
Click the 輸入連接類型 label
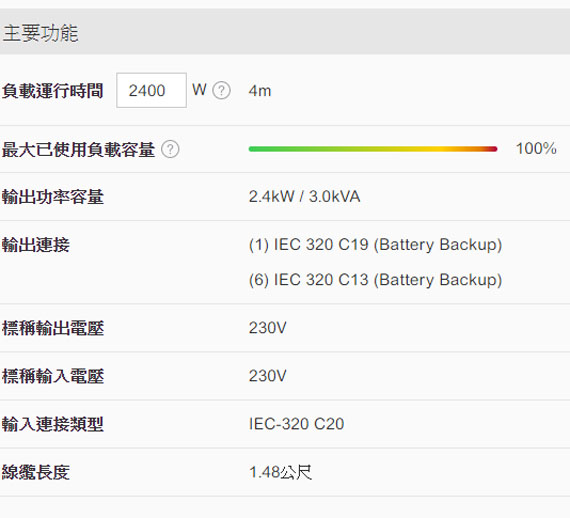point(53,424)
